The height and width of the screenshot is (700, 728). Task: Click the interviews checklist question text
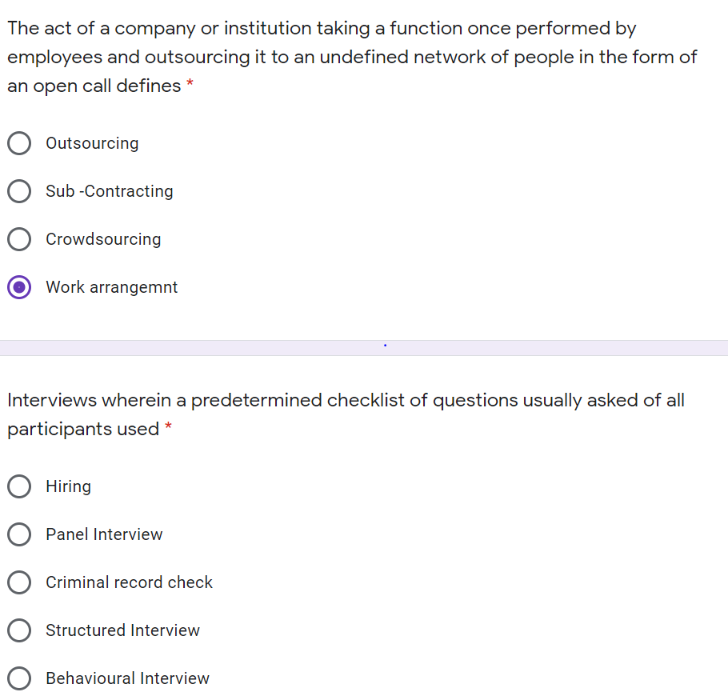pyautogui.click(x=346, y=414)
